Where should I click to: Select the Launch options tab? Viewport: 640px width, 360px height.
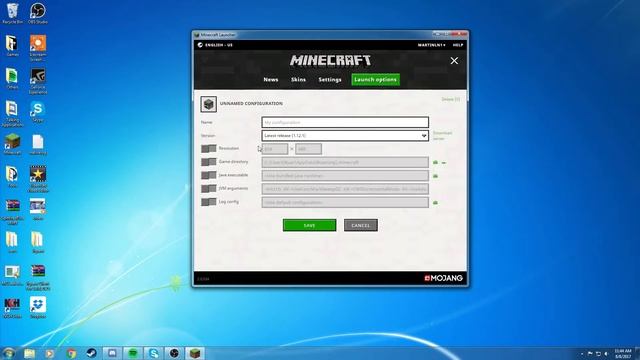coord(376,80)
